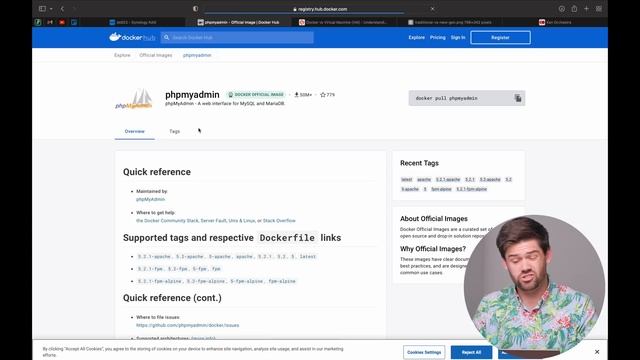Viewport: 640px width, 360px height.
Task: Click the 5.2.1-fpm-alpine Dockerfile link in Supported tags
Action: click(x=160, y=281)
